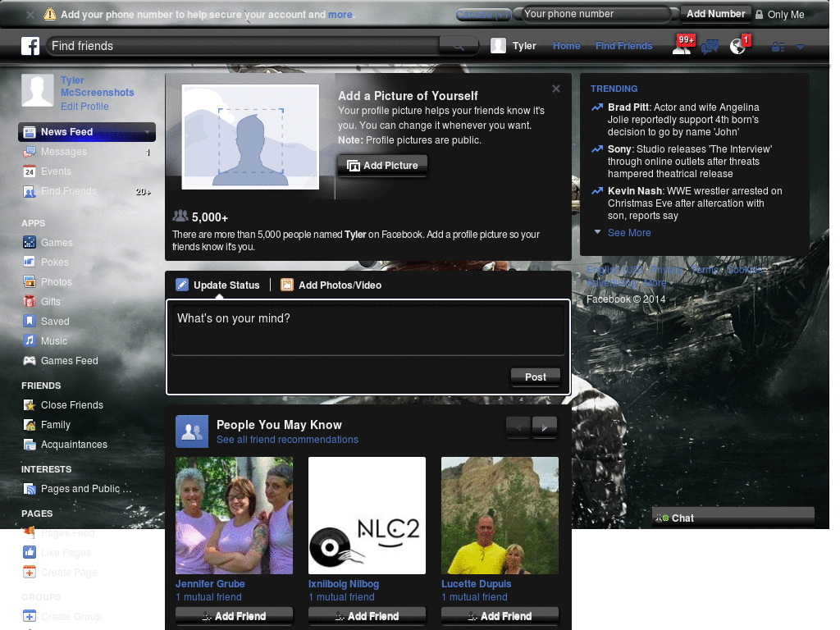This screenshot has height=630, width=840.
Task: Dismiss the phone number security banner
Action: (x=30, y=15)
